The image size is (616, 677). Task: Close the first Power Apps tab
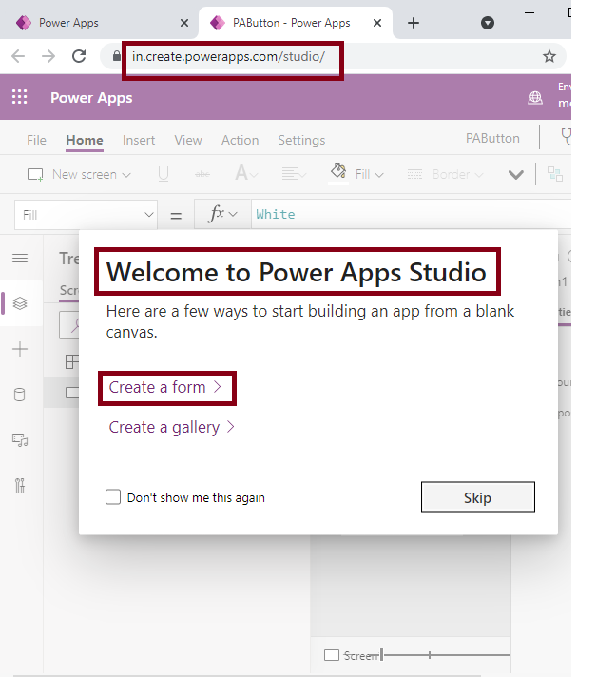184,23
